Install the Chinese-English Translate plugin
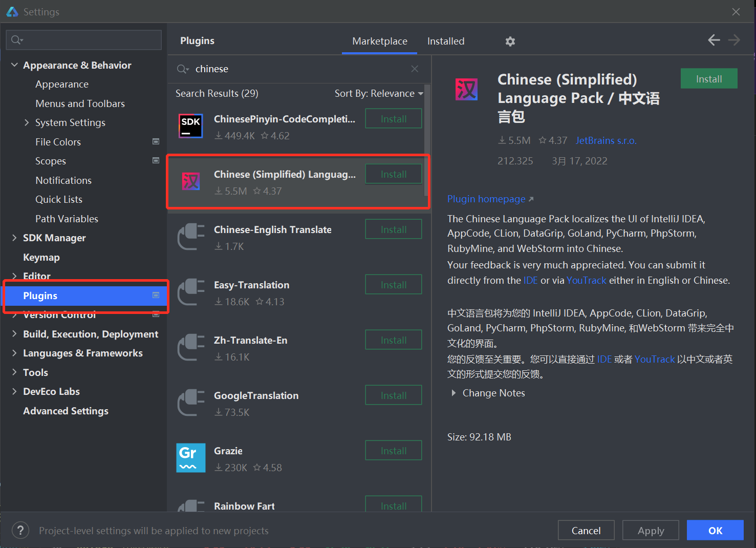This screenshot has height=548, width=756. 394,229
